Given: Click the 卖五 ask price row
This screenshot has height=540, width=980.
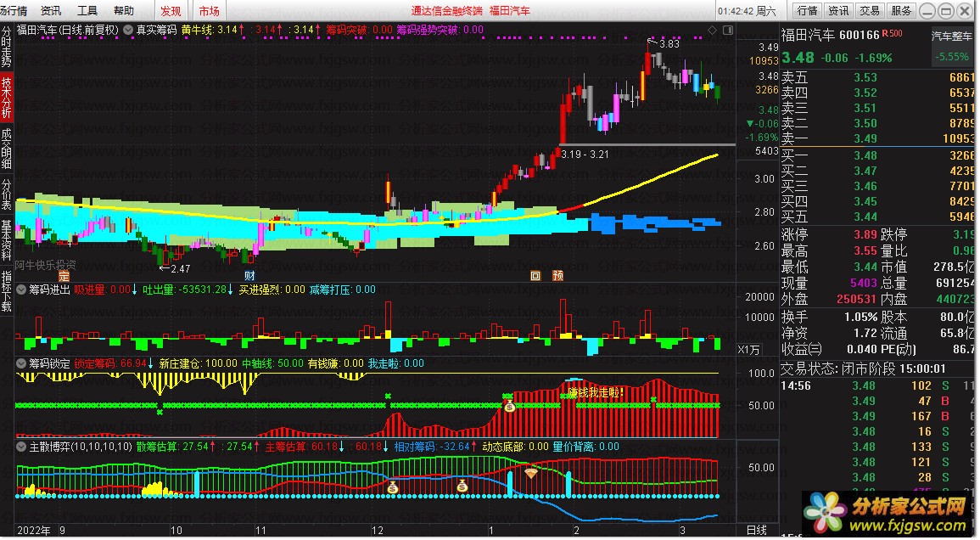Looking at the screenshot, I should (877, 77).
